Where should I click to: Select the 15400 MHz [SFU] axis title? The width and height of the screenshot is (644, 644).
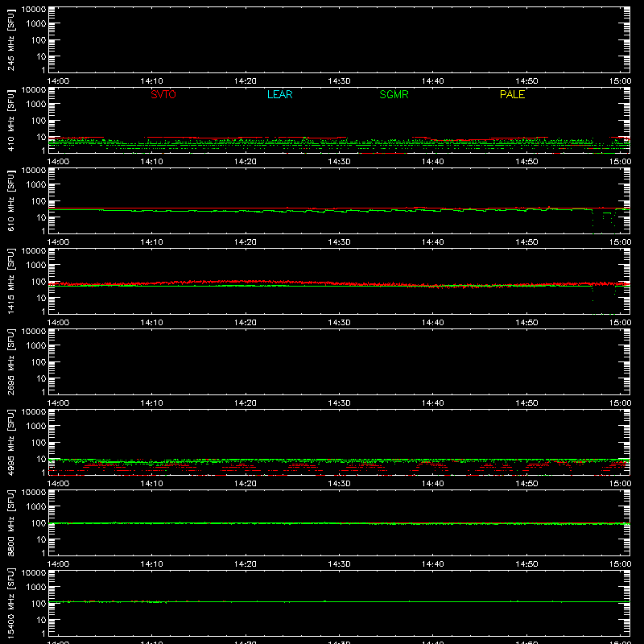10,603
